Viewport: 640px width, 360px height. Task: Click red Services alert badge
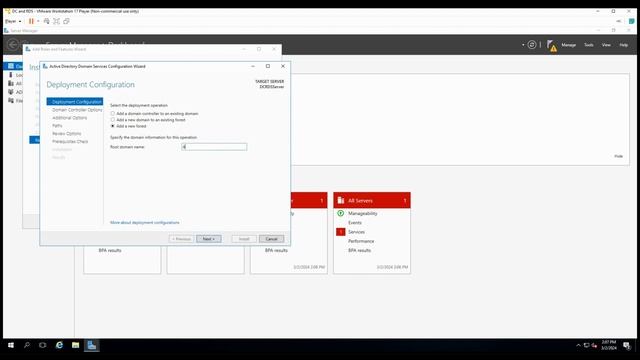pos(340,232)
